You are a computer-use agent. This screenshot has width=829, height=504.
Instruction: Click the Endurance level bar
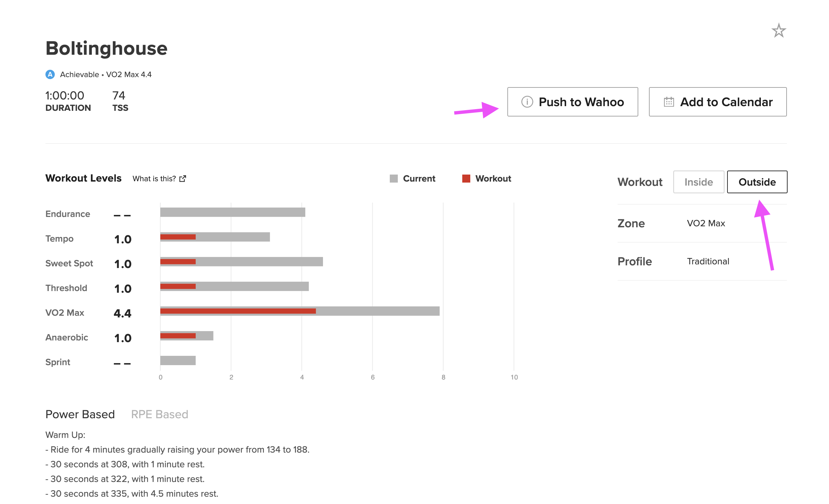point(232,212)
